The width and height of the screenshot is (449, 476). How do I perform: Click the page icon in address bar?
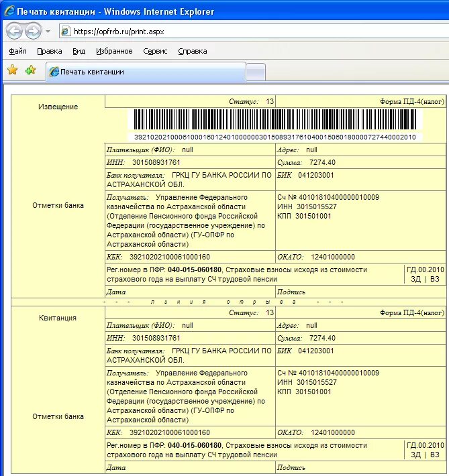(66, 32)
